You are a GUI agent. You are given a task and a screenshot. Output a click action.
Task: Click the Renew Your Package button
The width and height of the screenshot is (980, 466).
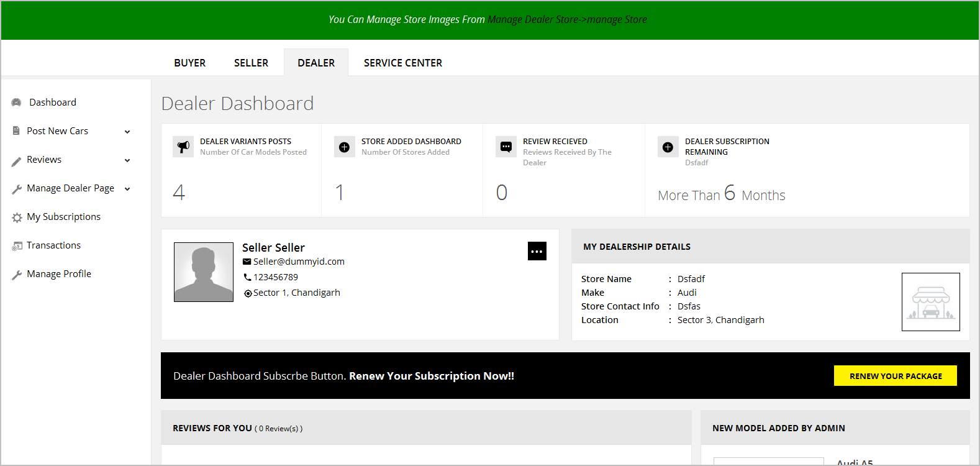tap(896, 376)
